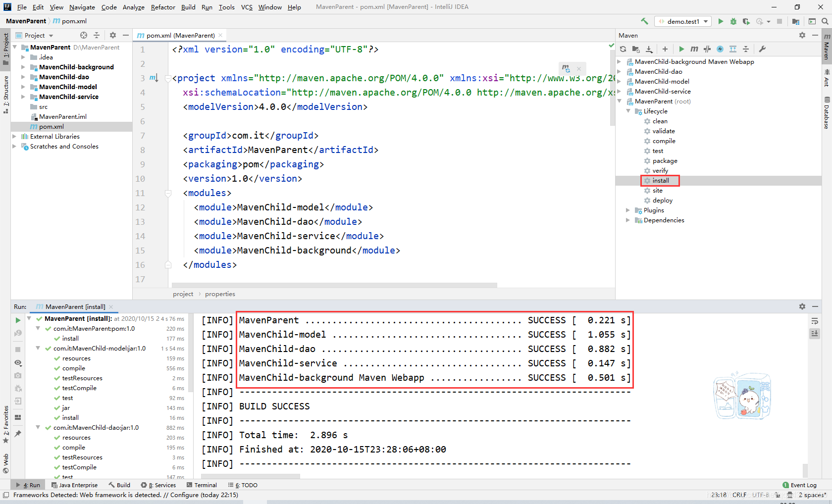This screenshot has height=504, width=832.
Task: Toggle Skip Tests mode (lightning icon)
Action: 720,49
